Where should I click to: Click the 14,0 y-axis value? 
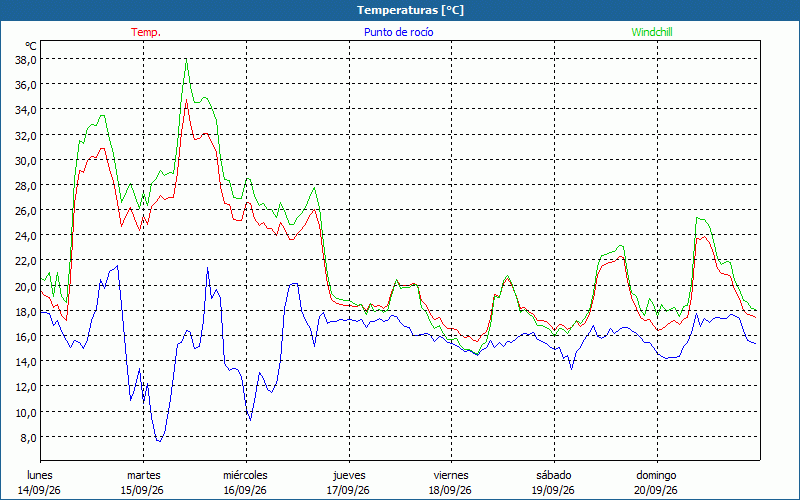[x=26, y=362]
